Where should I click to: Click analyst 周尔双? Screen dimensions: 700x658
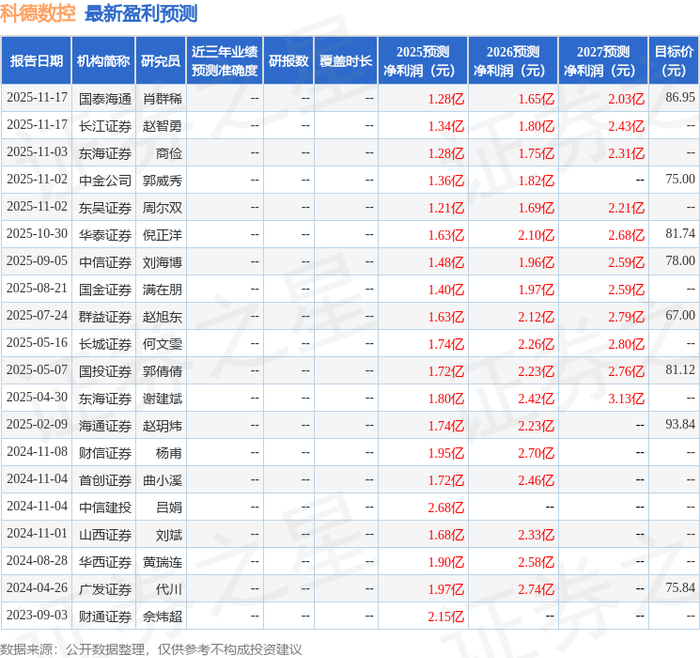coord(162,208)
